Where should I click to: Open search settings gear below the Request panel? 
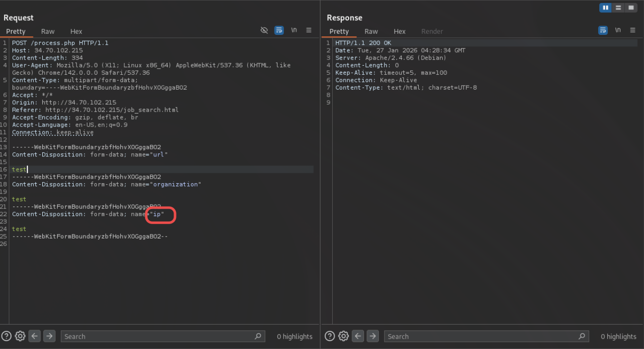point(20,336)
